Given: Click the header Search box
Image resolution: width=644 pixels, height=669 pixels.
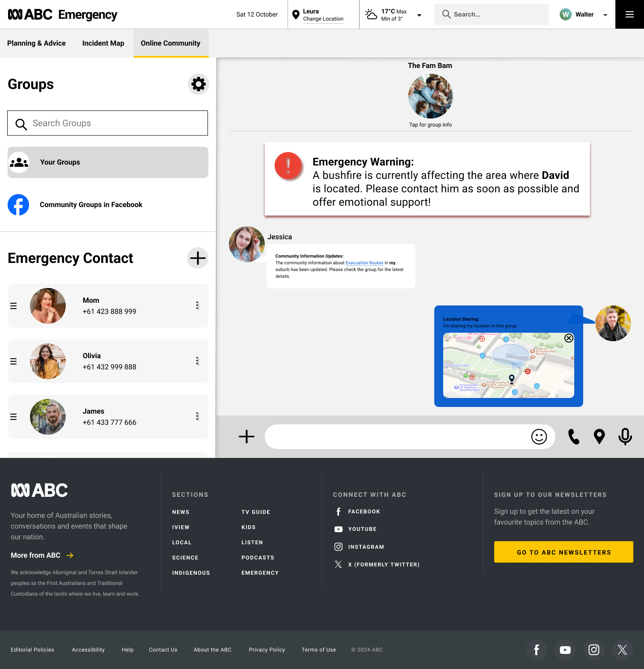Looking at the screenshot, I should point(491,14).
